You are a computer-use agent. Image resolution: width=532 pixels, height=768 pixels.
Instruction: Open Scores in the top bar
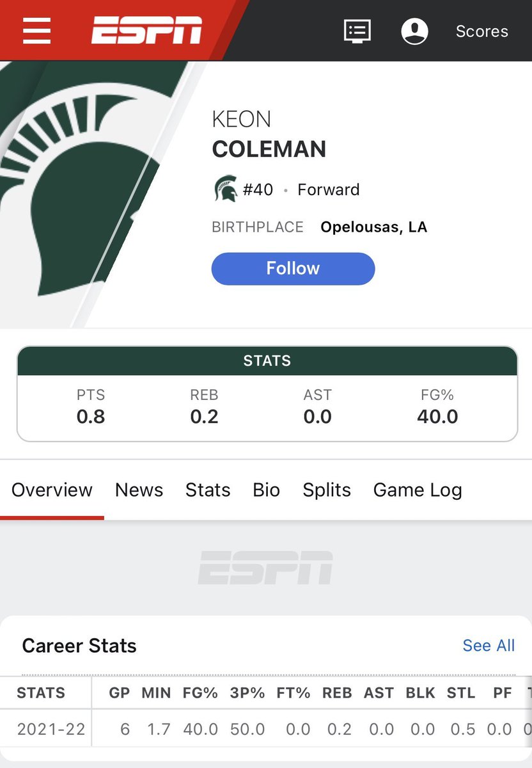tap(481, 31)
